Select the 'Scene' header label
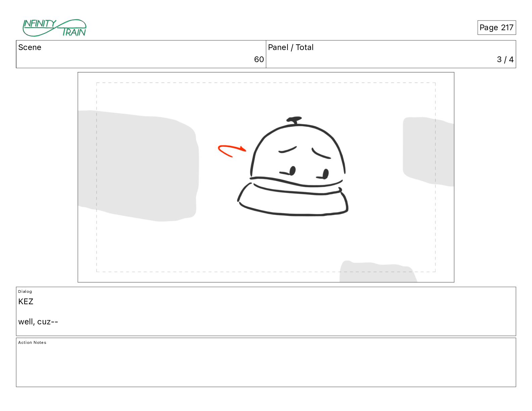Screen dimensions: 532x411 (x=30, y=47)
